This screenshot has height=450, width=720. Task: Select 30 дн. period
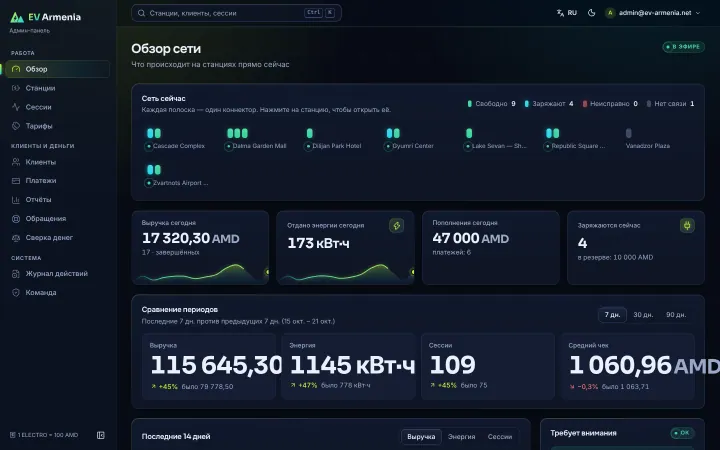tap(643, 315)
